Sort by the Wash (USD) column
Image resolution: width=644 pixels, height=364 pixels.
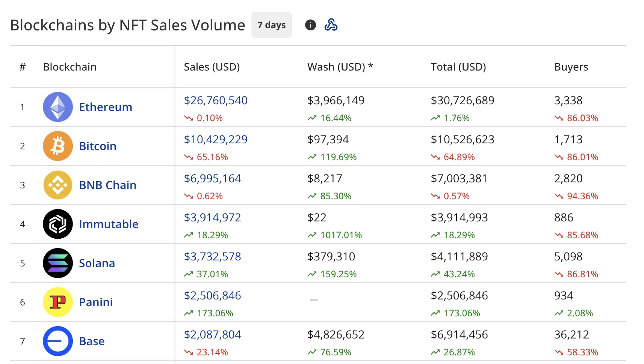pos(340,67)
